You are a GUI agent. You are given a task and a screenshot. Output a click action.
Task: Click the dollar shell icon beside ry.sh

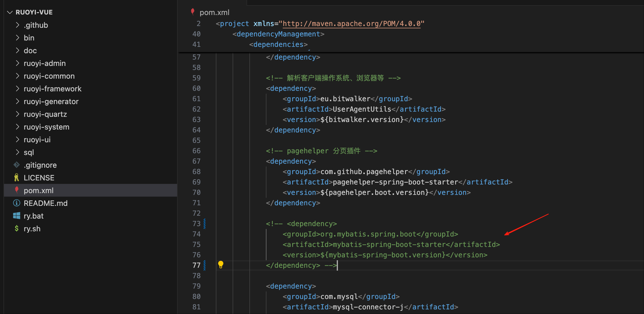tap(16, 228)
